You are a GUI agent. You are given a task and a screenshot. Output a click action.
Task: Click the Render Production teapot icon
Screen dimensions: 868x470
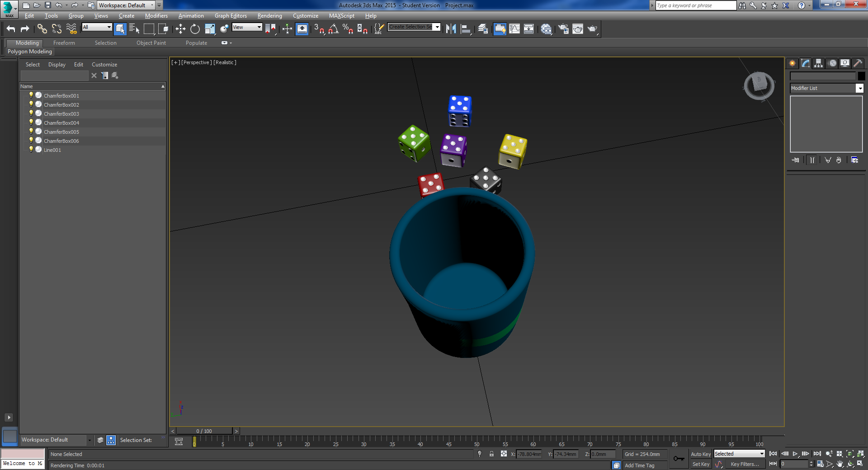[x=592, y=29]
